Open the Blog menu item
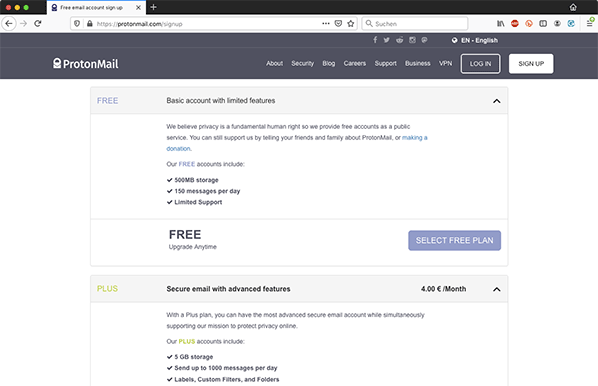Image resolution: width=598 pixels, height=386 pixels. pos(328,63)
